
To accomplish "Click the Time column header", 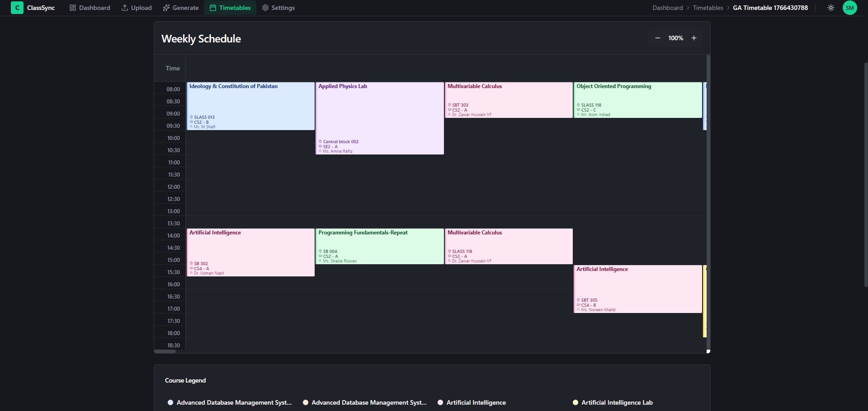I will click(173, 68).
